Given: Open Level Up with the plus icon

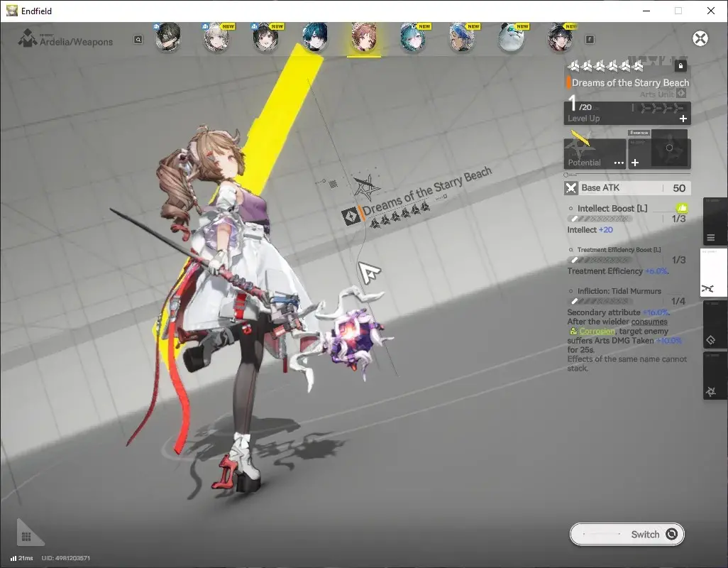Looking at the screenshot, I should click(x=683, y=119).
